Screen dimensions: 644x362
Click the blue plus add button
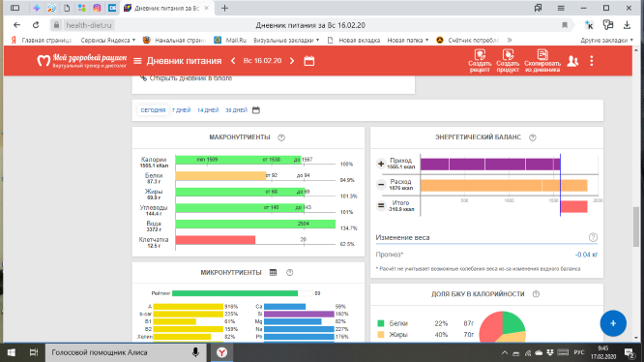[613, 323]
